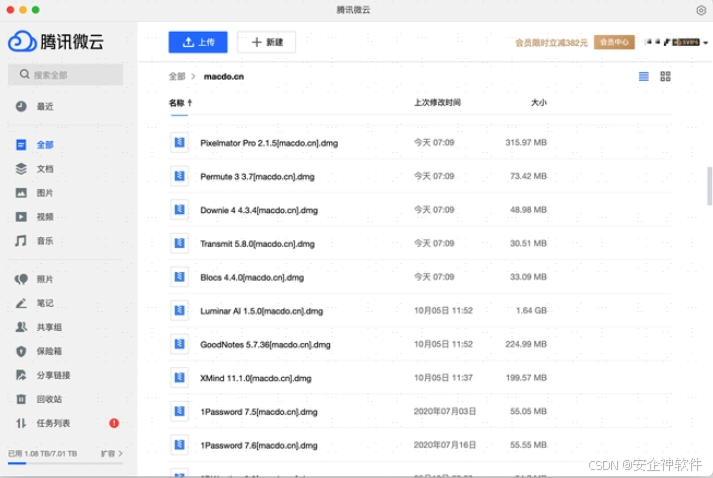Expand the user account dropdown
The image size is (713, 478).
705,43
